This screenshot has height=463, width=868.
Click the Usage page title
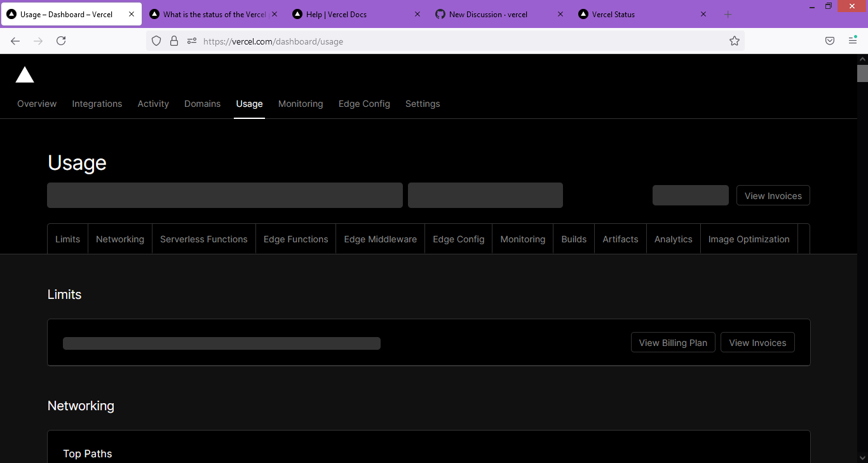[77, 163]
